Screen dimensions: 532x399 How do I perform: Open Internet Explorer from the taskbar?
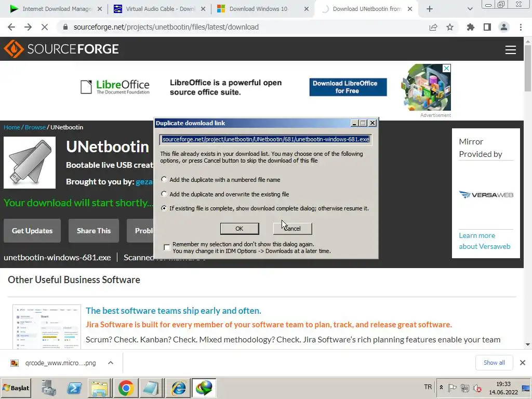tap(179, 388)
